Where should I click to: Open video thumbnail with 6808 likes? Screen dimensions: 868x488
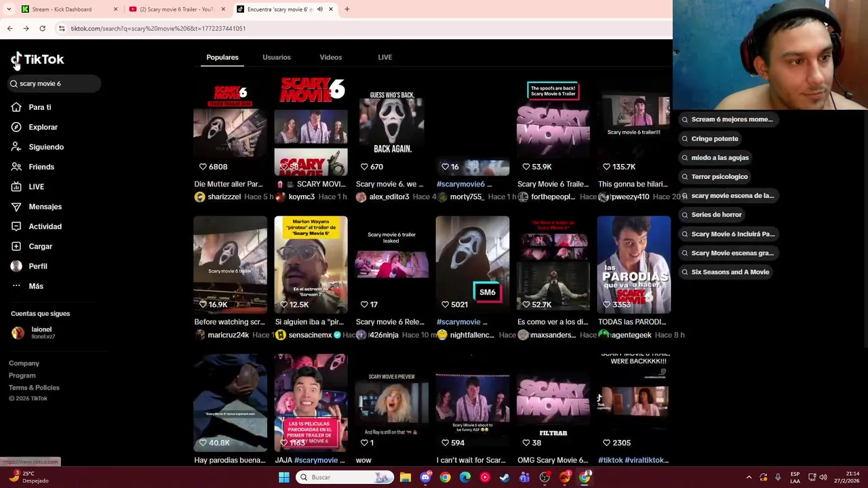pos(230,127)
